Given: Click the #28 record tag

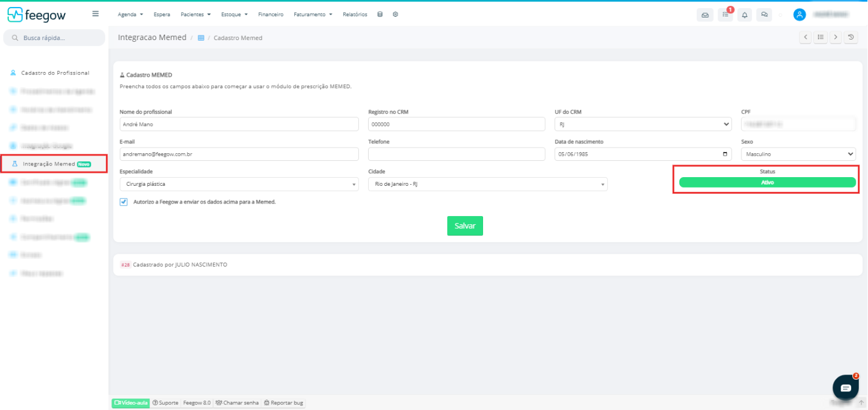Looking at the screenshot, I should (x=125, y=265).
